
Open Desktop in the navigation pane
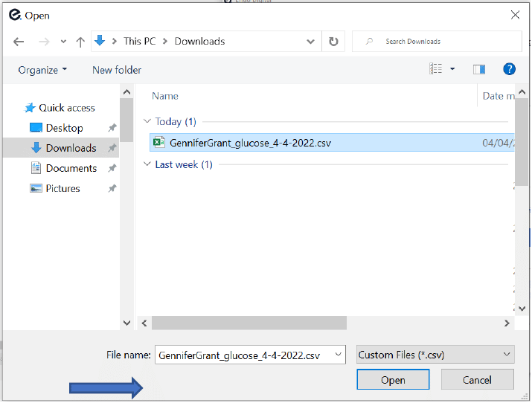click(57, 128)
